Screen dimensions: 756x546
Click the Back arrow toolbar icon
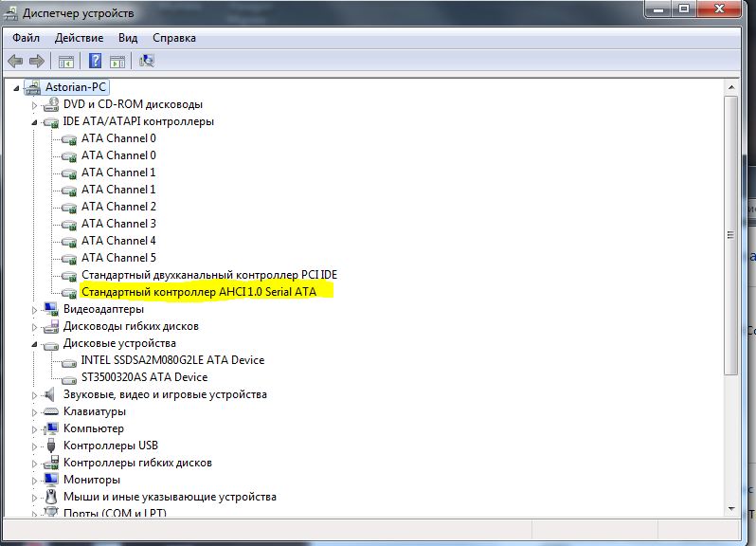(x=15, y=62)
